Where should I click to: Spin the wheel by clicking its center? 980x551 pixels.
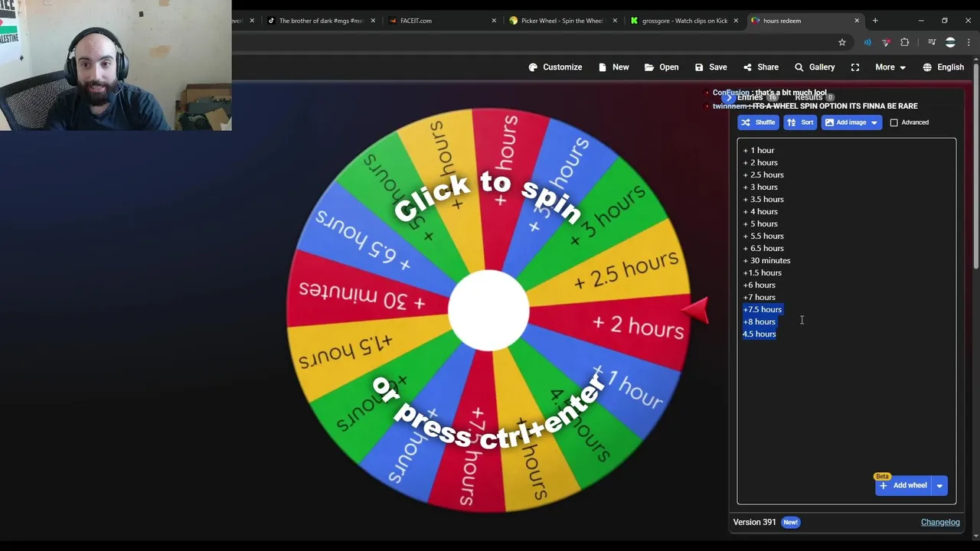(x=488, y=310)
